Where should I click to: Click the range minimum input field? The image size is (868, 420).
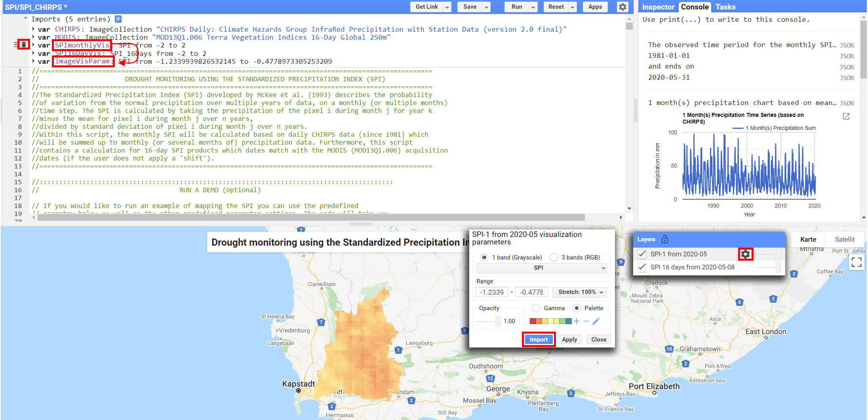(491, 292)
